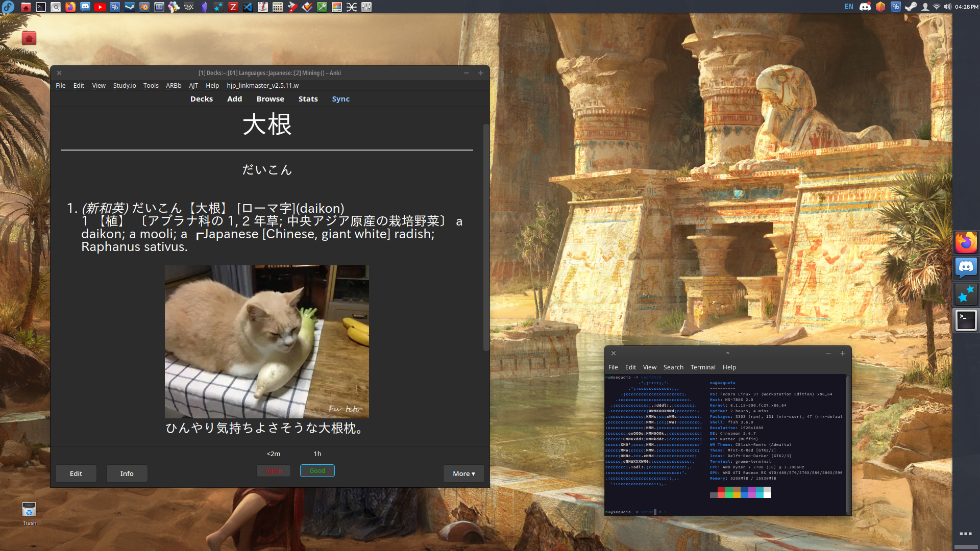Open the clock calendar applet

tap(966, 7)
